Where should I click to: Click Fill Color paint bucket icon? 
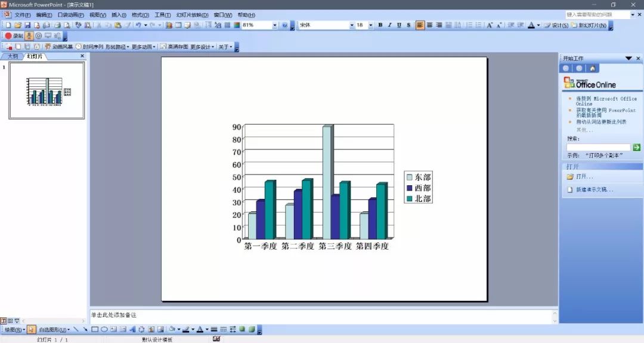pyautogui.click(x=172, y=329)
